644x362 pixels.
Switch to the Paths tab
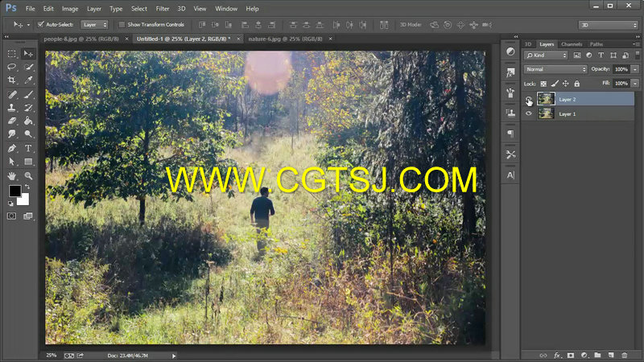(597, 44)
